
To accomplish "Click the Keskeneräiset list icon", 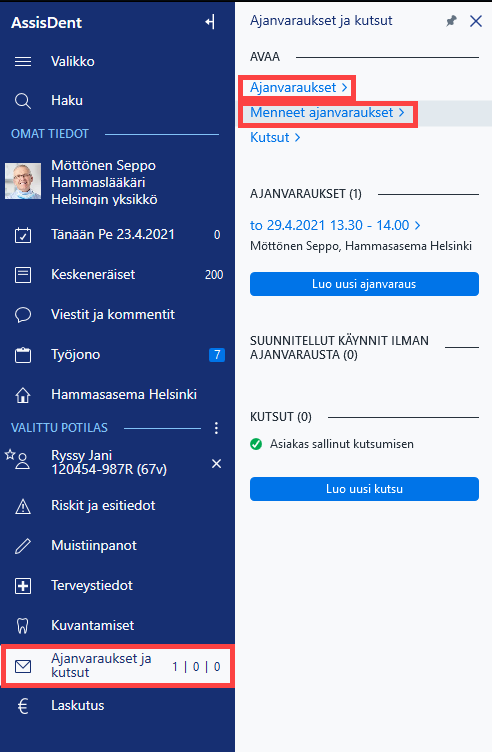I will coord(23,275).
